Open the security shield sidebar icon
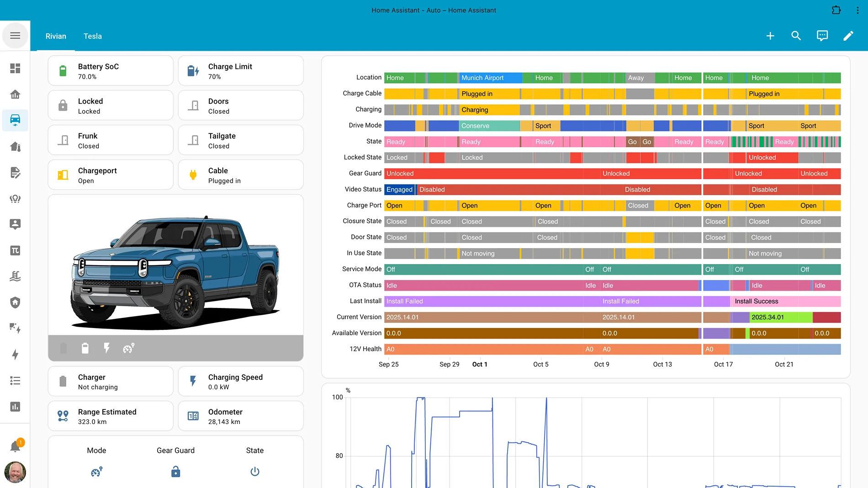Image resolution: width=868 pixels, height=488 pixels. [15, 302]
